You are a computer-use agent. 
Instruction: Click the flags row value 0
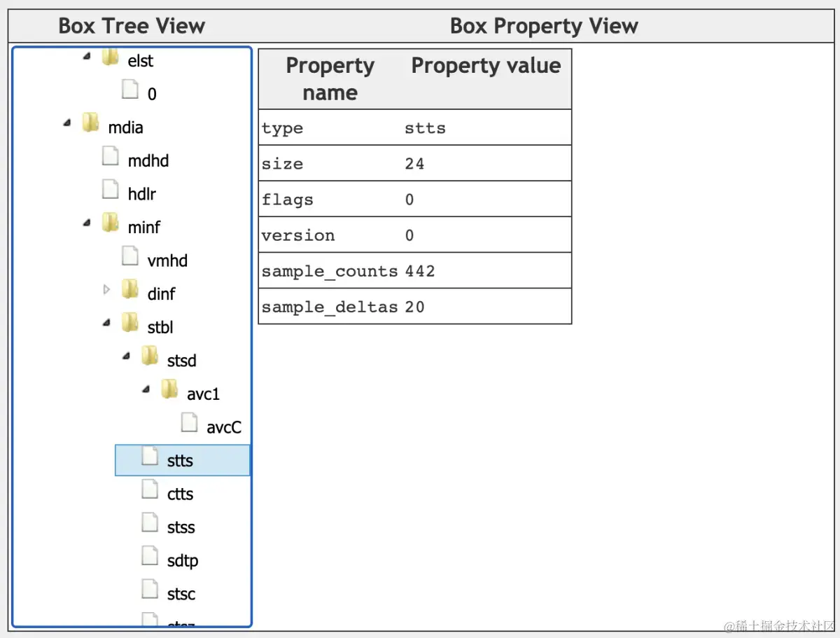tap(409, 200)
